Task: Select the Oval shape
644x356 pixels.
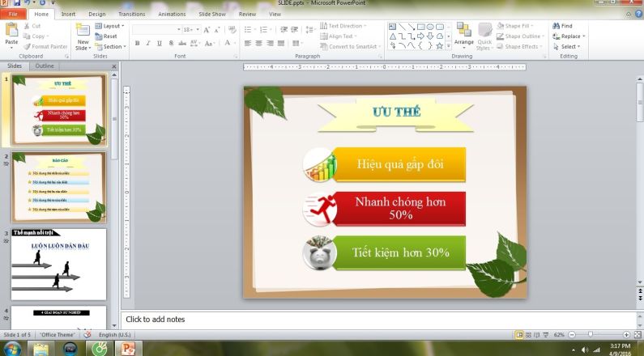Action: click(x=430, y=27)
